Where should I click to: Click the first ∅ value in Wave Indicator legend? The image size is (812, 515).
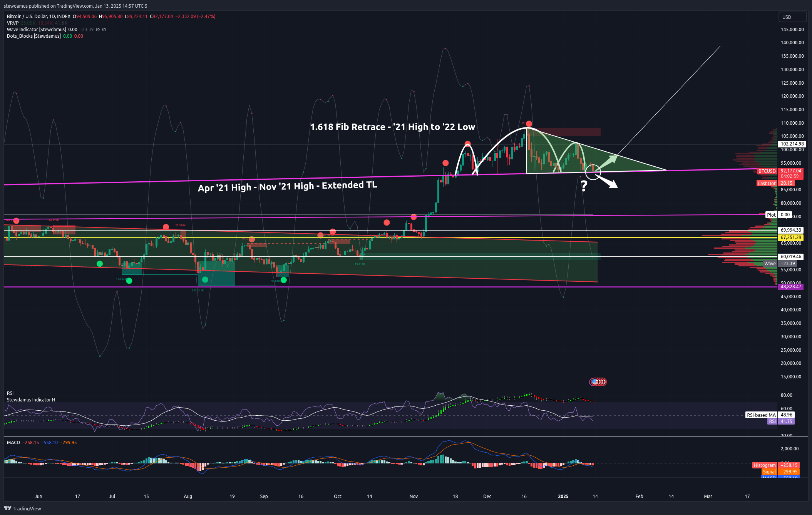(x=98, y=30)
